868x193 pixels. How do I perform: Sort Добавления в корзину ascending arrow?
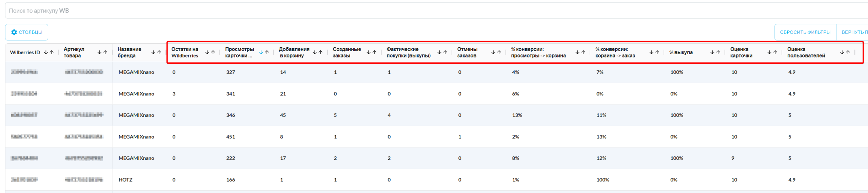pyautogui.click(x=320, y=52)
